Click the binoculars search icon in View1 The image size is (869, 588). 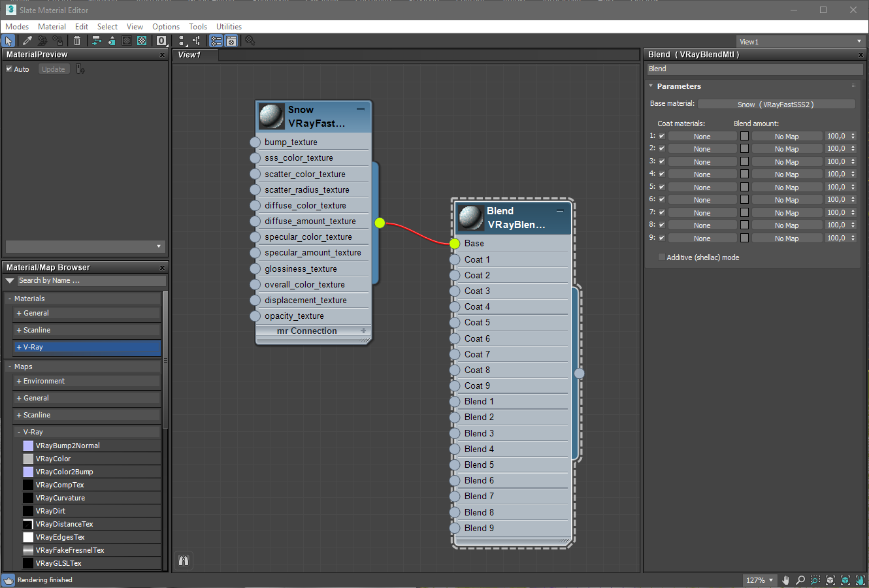[184, 561]
